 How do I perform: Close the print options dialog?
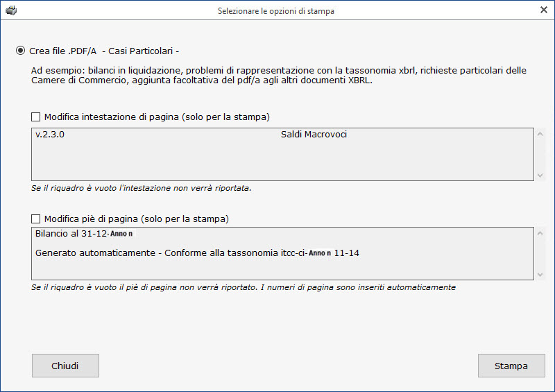[544, 10]
